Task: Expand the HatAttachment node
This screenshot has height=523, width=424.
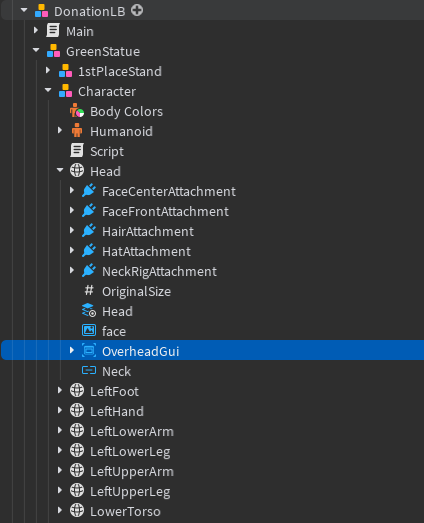Action: [x=72, y=250]
